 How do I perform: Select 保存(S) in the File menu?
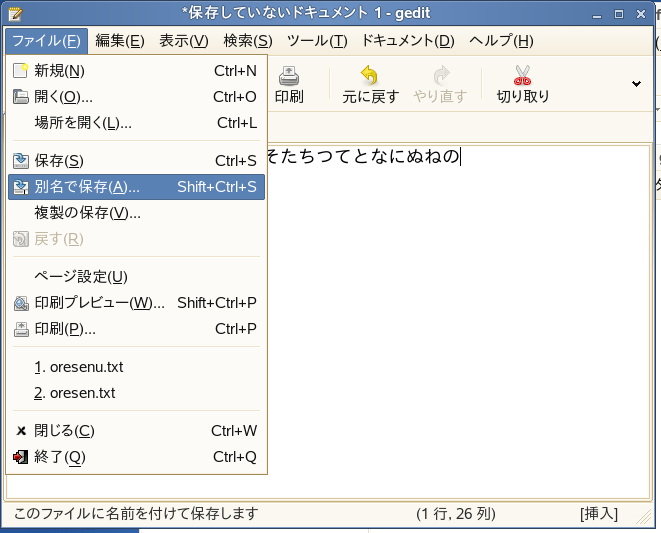click(136, 161)
